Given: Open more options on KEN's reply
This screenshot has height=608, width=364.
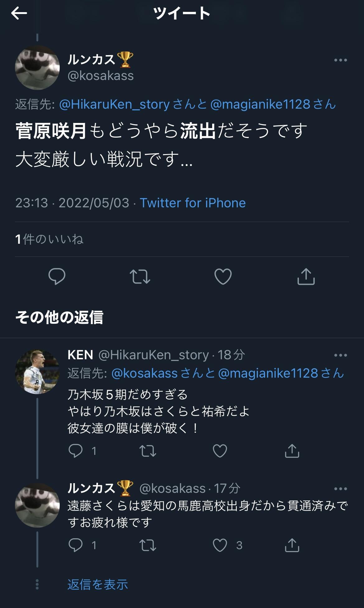Looking at the screenshot, I should (x=340, y=355).
